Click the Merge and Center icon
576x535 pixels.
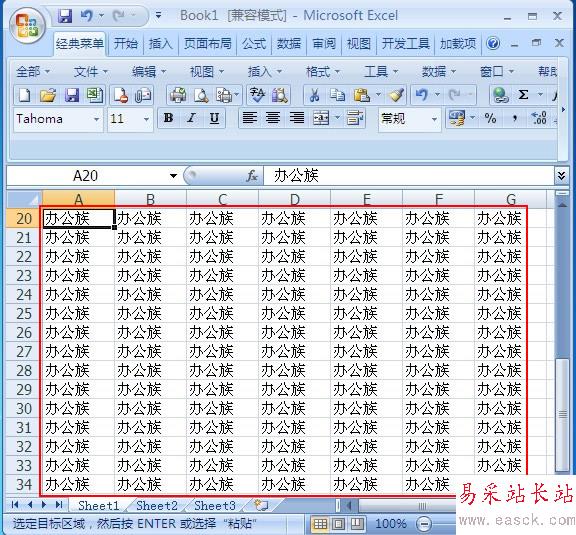pyautogui.click(x=321, y=118)
